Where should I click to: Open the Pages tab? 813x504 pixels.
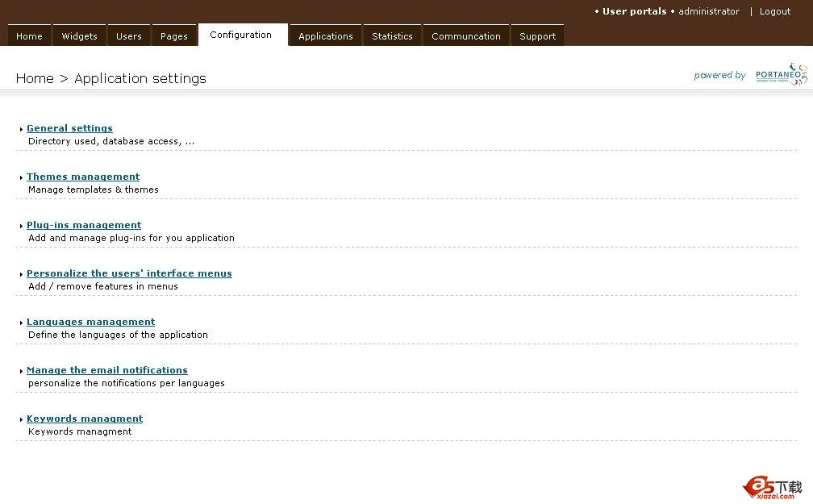click(x=173, y=36)
